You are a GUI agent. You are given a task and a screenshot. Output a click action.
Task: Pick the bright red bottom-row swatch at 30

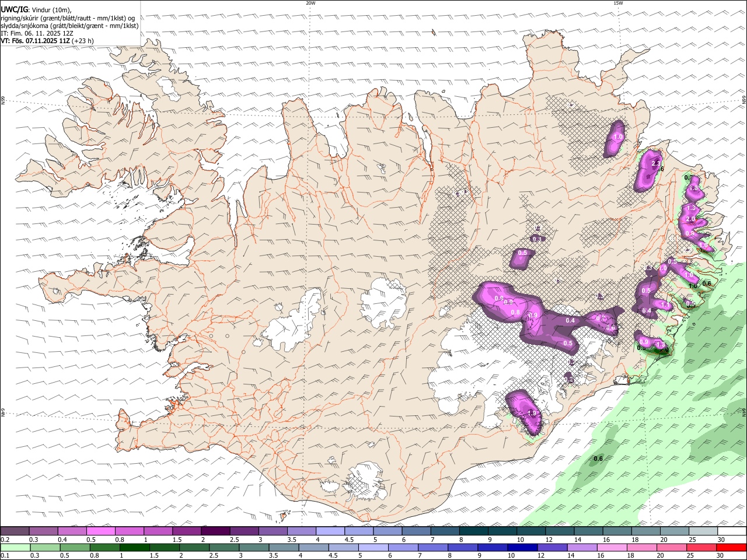pos(732,548)
